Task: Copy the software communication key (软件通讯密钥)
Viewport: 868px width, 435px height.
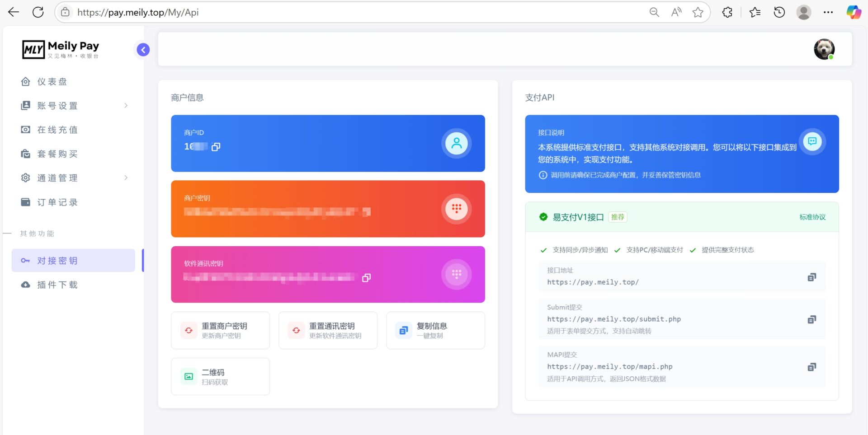Action: pos(366,278)
